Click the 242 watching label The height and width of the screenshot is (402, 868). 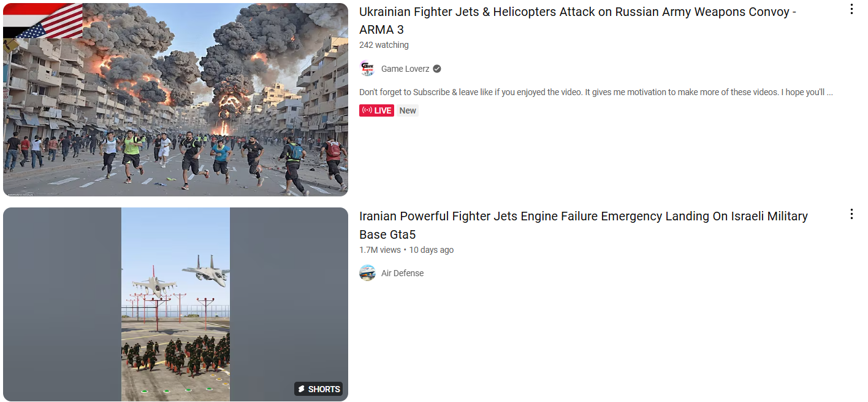tap(384, 45)
